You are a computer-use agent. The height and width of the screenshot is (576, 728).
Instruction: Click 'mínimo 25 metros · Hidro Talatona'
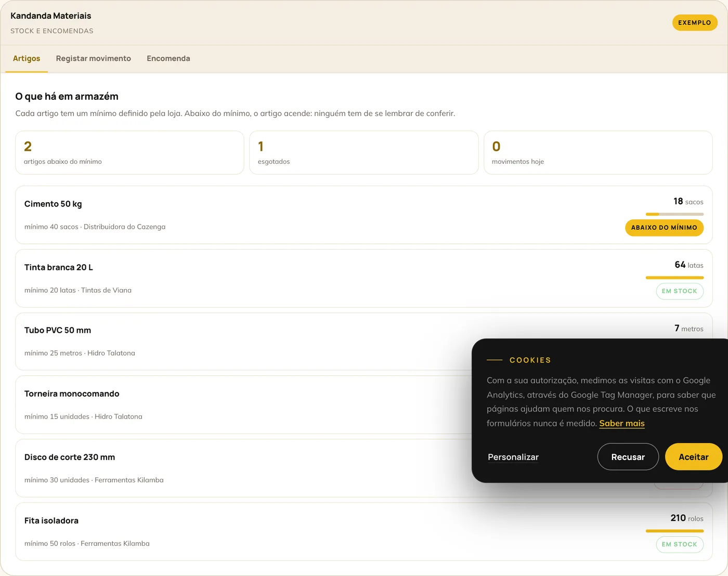pyautogui.click(x=80, y=353)
